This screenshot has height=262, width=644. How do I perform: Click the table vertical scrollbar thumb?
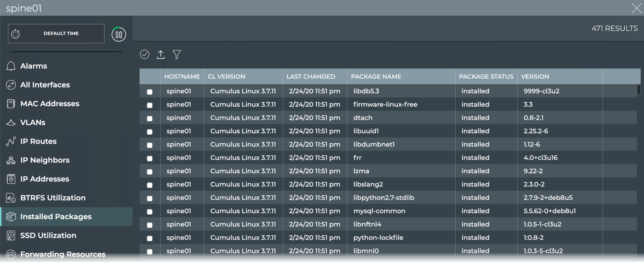[638, 89]
